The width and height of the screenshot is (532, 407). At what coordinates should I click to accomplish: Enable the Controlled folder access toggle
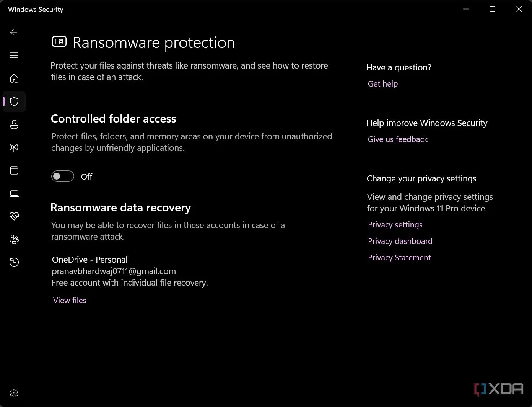coord(63,176)
